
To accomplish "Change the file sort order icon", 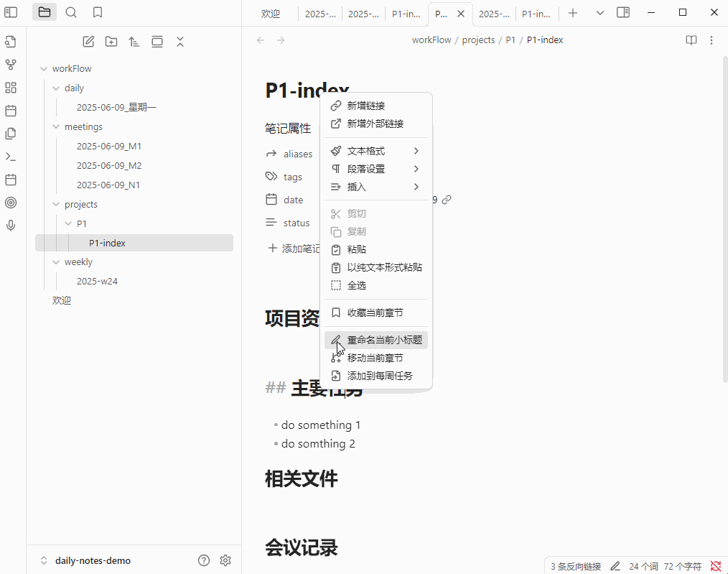I will click(x=134, y=42).
